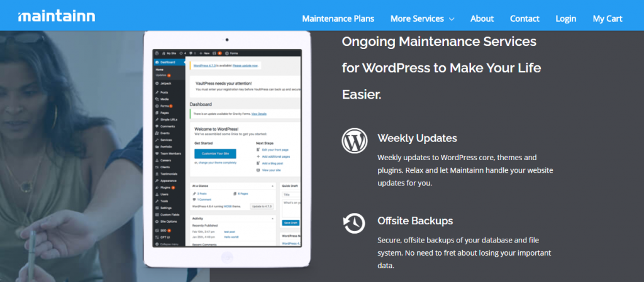Click the Update to 4.7.3 button
This screenshot has height=282, width=644.
(262, 206)
